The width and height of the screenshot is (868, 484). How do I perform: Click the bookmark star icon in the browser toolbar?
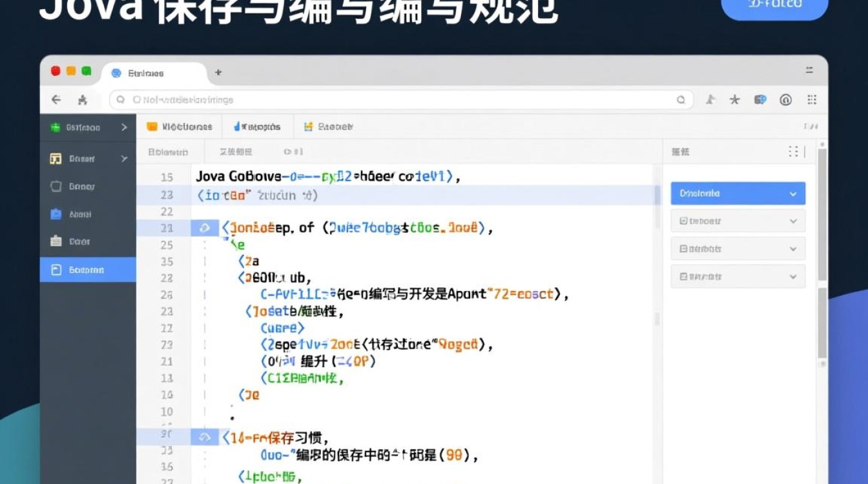point(734,99)
